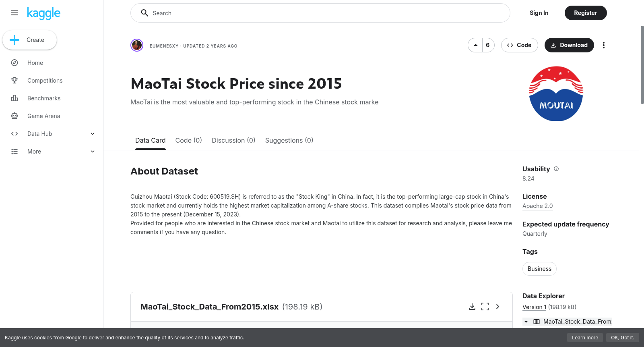Image resolution: width=644 pixels, height=347 pixels.
Task: Collapse the MaoTai_Stock_Data_From tree arrow
Action: (x=526, y=322)
